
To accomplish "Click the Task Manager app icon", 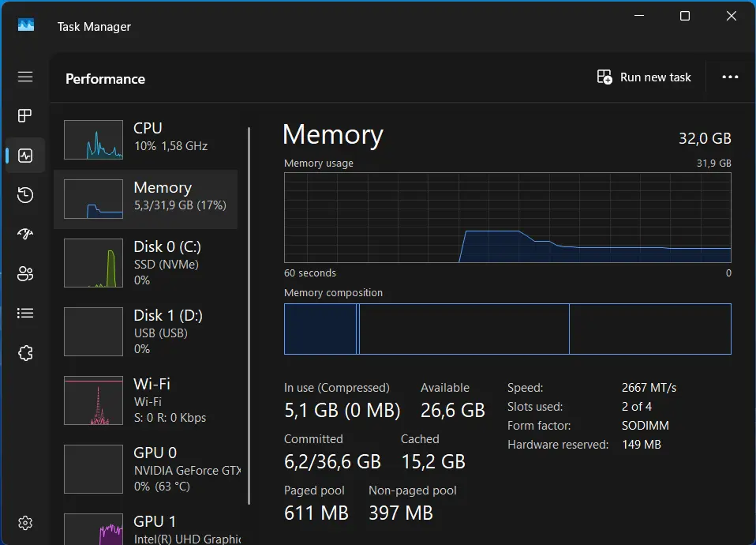I will point(26,24).
